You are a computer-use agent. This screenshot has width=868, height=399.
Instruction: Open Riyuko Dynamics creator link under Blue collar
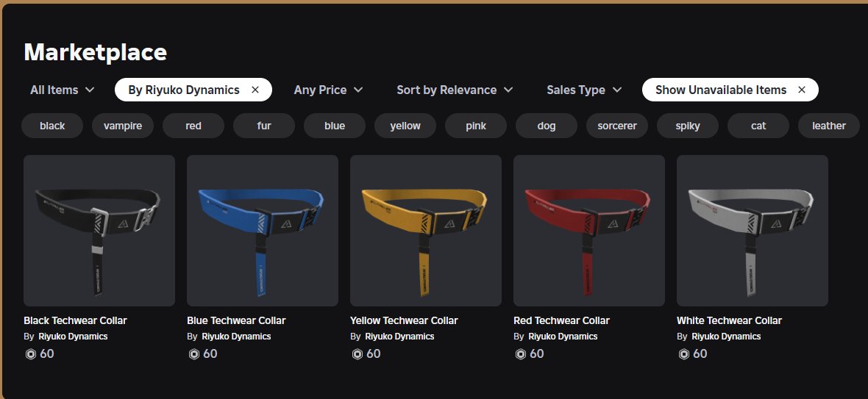click(236, 337)
